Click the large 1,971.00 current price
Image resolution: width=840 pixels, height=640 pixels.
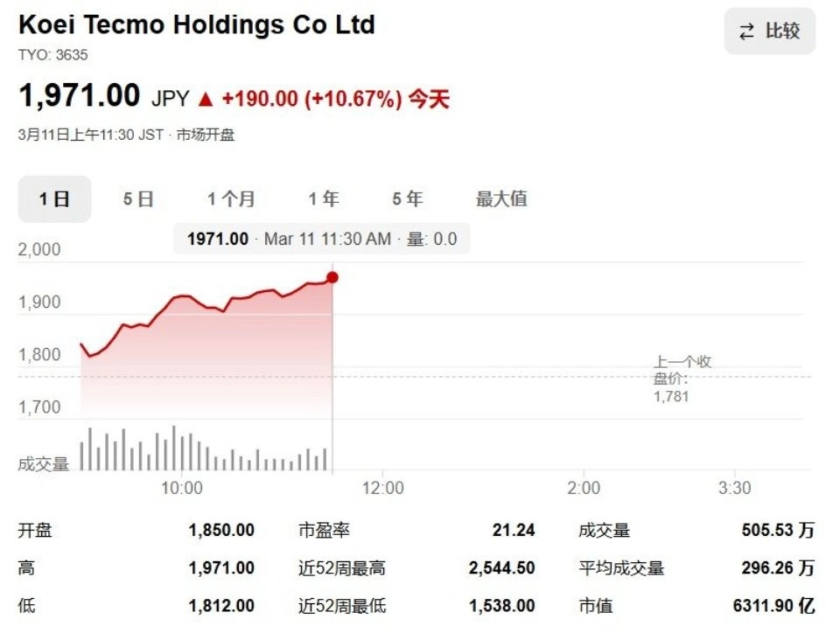79,95
